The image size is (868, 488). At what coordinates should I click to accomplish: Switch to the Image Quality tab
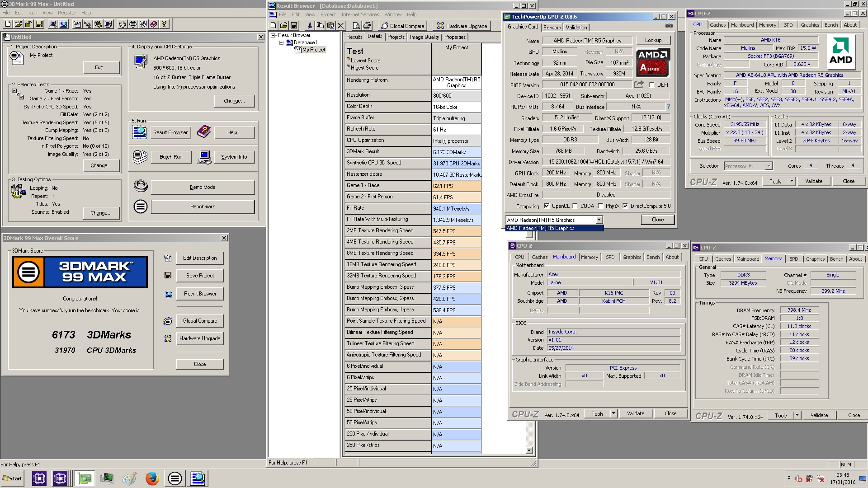[424, 37]
